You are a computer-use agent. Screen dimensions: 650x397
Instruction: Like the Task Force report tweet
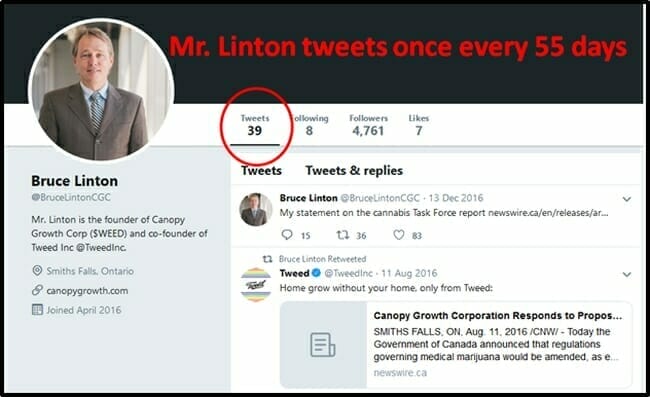[398, 235]
